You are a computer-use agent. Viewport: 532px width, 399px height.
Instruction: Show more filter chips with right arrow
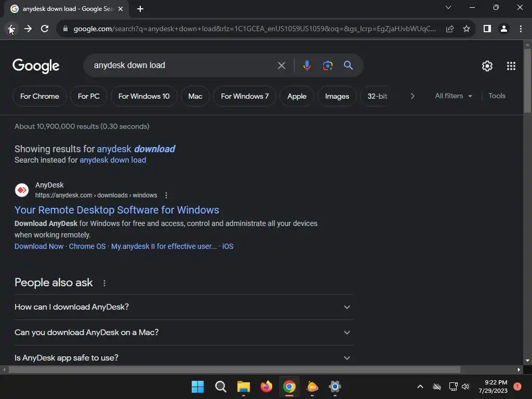[x=412, y=96]
